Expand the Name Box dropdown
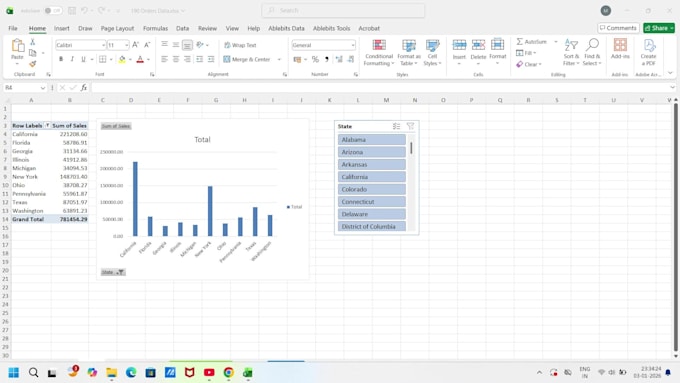This screenshot has width=680, height=383. [42, 88]
